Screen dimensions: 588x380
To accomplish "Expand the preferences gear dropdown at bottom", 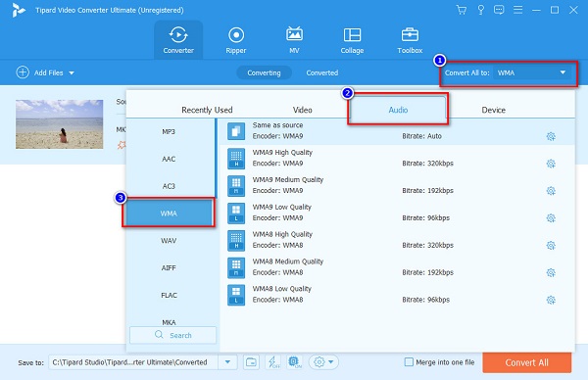I will tap(323, 362).
